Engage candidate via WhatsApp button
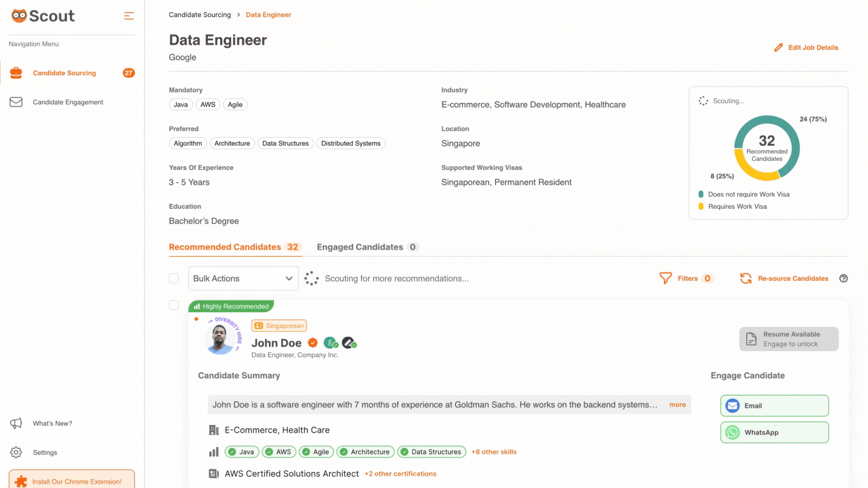 (774, 432)
